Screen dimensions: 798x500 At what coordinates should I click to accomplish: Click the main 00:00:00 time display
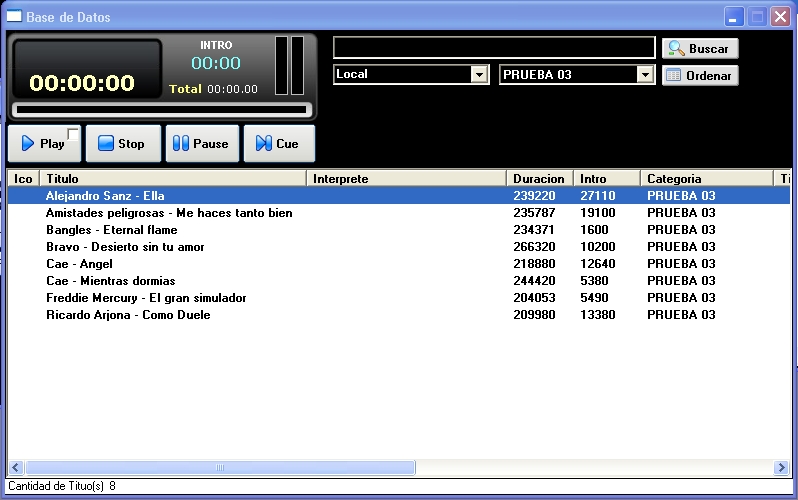click(x=82, y=83)
